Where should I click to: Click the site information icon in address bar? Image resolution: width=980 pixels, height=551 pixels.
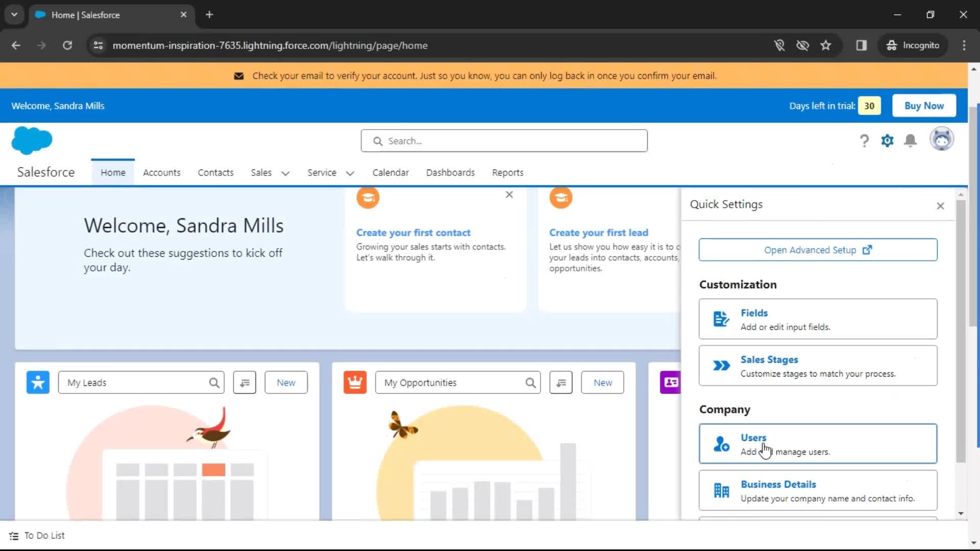click(x=99, y=45)
